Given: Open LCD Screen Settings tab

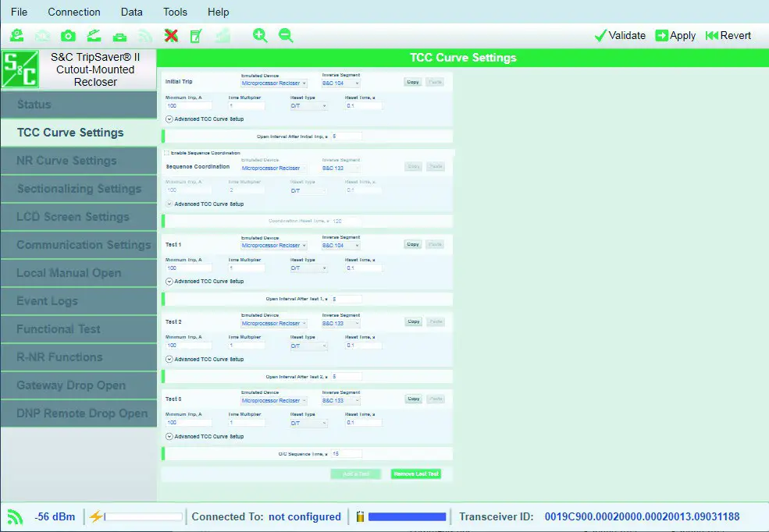Looking at the screenshot, I should (x=79, y=217).
